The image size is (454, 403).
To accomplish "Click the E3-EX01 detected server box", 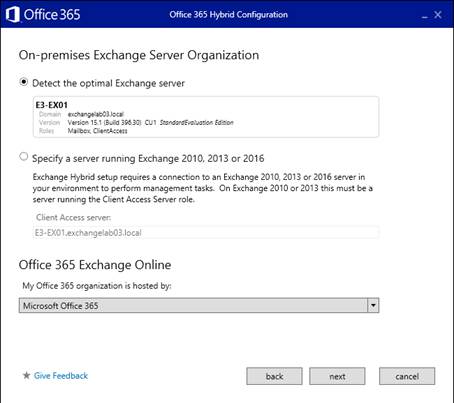I will [x=206, y=117].
